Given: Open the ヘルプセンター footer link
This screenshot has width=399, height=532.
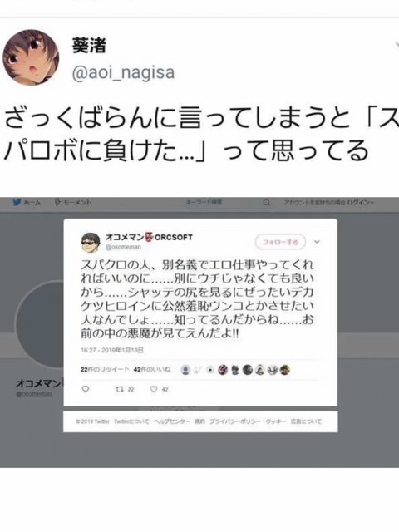Looking at the screenshot, I should [172, 421].
